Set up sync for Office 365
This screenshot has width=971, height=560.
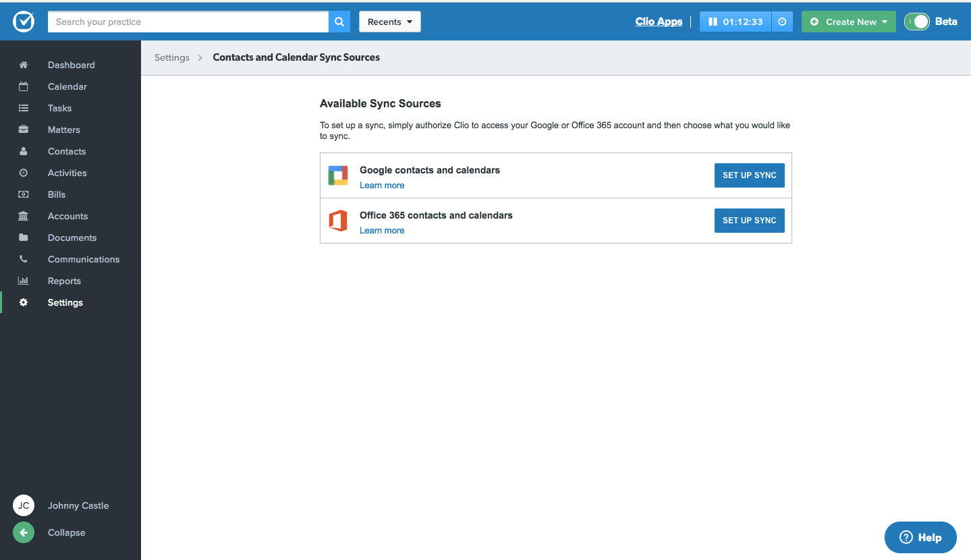coord(749,221)
